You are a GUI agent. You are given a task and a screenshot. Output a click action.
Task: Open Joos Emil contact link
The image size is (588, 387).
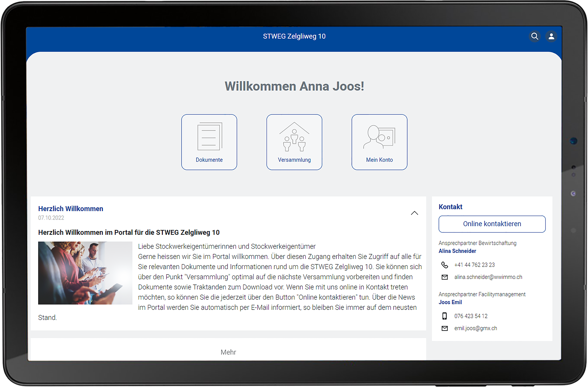450,302
